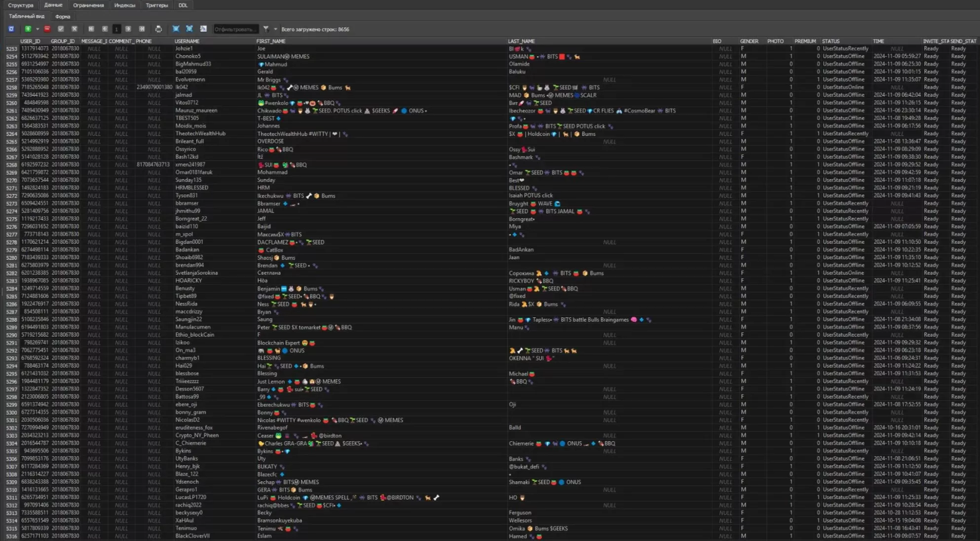This screenshot has height=541, width=980.
Task: Select last name cell Wellesors
Action: click(609, 521)
